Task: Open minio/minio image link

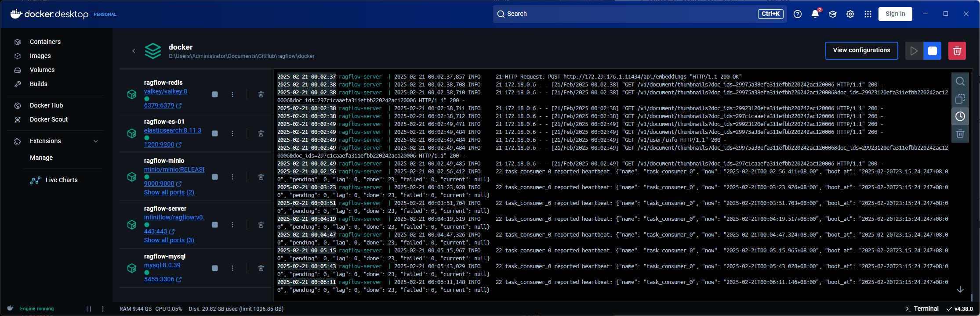Action: pos(174,169)
